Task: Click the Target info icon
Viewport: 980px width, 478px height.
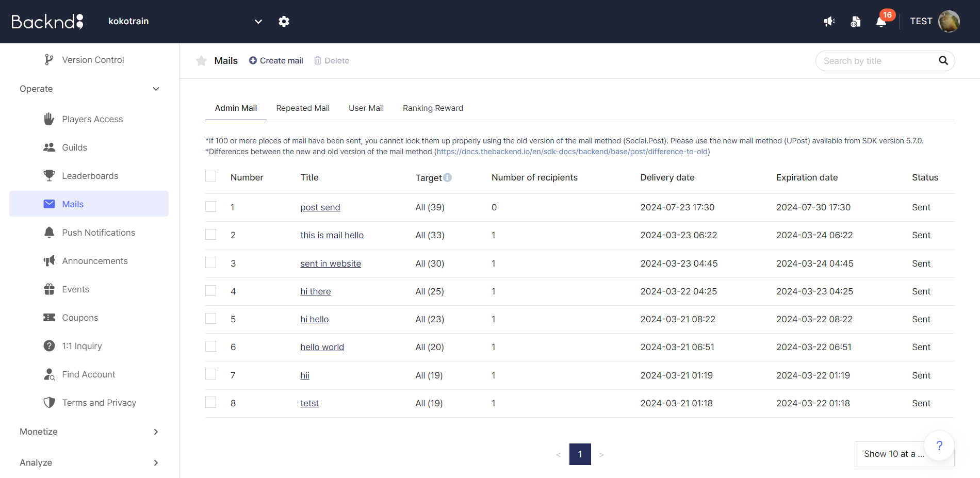Action: (447, 177)
